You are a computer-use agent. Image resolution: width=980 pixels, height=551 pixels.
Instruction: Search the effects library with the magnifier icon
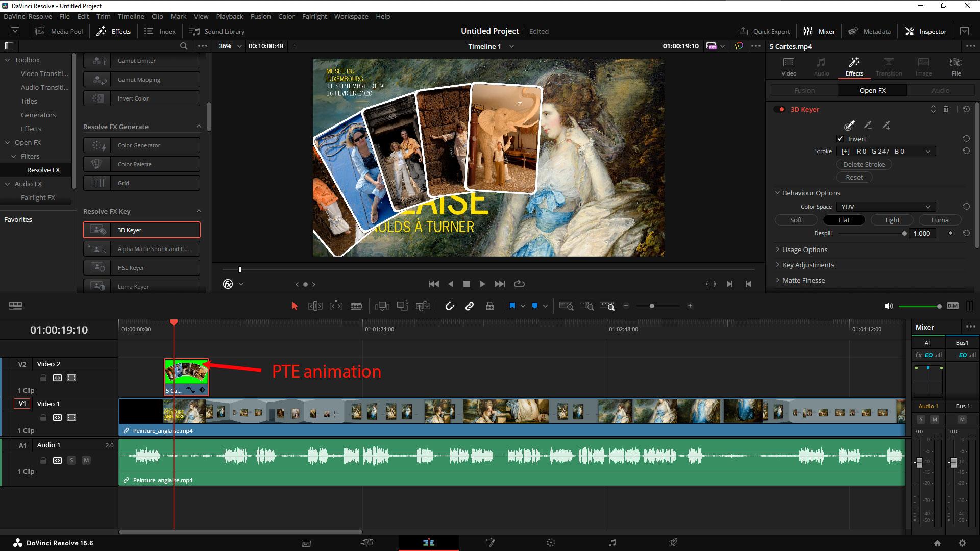click(184, 46)
